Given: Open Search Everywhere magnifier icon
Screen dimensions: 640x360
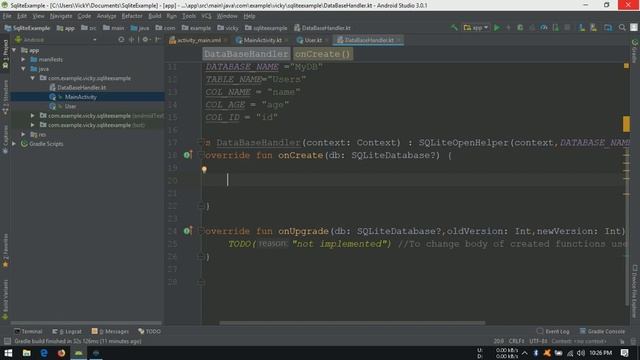Looking at the screenshot, I should [622, 28].
